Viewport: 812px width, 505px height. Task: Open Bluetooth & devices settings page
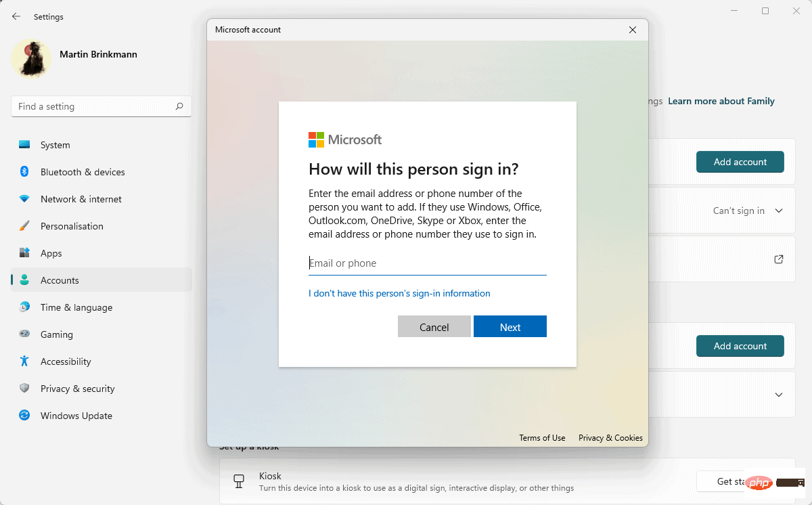pyautogui.click(x=101, y=172)
